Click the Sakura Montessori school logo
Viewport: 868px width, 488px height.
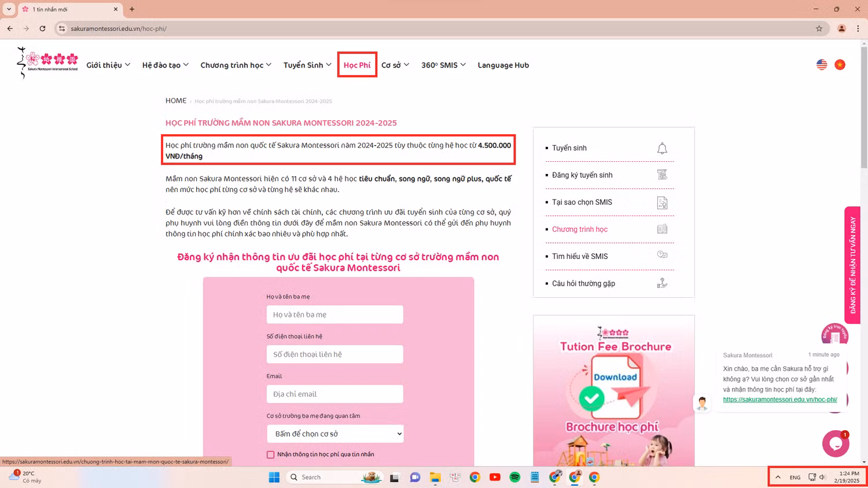tap(47, 62)
